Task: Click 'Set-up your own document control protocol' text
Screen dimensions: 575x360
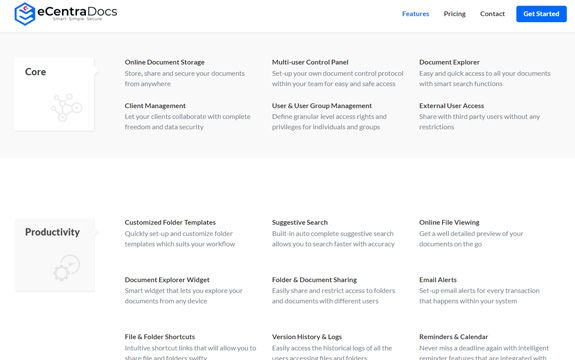Action: [337, 73]
